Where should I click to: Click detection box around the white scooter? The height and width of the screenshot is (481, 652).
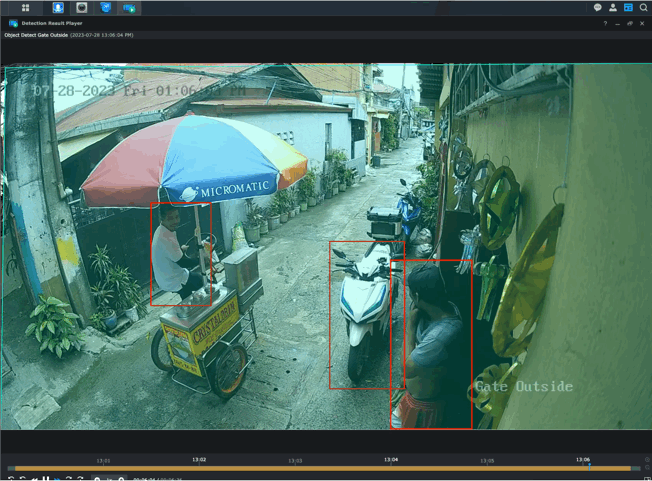[366, 314]
